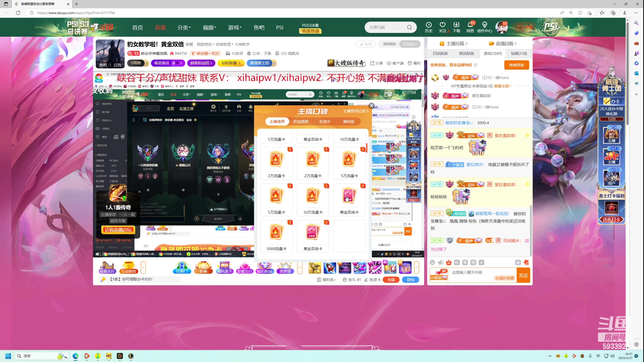Expand 查看全部 VIP seats link
Screen dimensions: 644x362
(x=502, y=86)
